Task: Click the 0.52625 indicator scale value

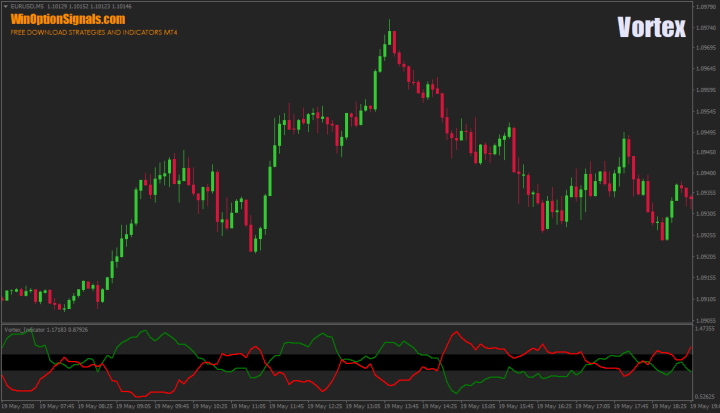Action: [x=705, y=396]
